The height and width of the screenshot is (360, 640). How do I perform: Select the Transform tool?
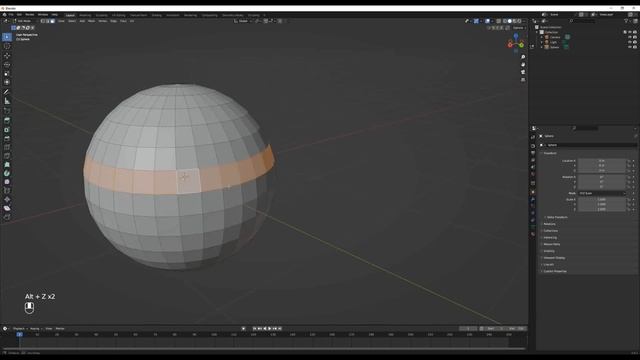[7, 82]
